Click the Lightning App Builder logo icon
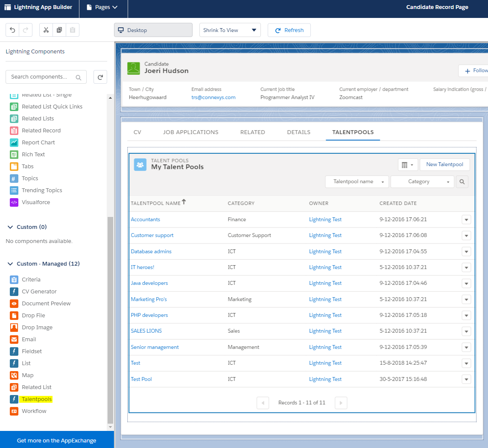 (7, 7)
